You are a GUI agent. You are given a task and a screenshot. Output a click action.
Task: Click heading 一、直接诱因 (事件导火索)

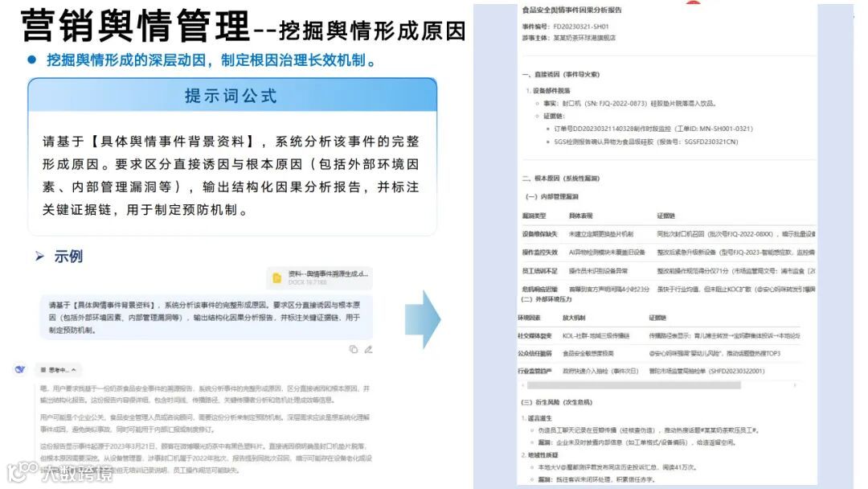(560, 74)
